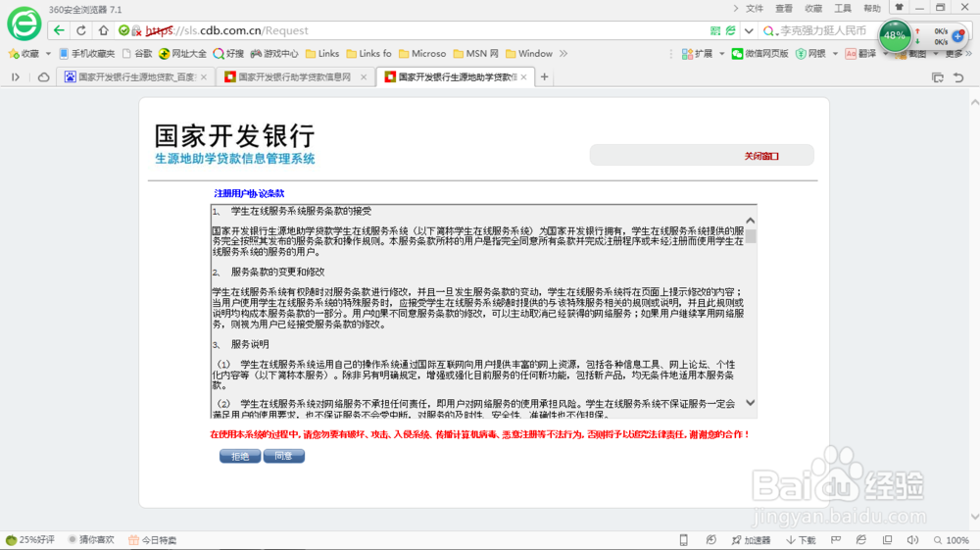Open 今日特卖 deals in status bar
Image resolution: width=980 pixels, height=550 pixels.
153,540
